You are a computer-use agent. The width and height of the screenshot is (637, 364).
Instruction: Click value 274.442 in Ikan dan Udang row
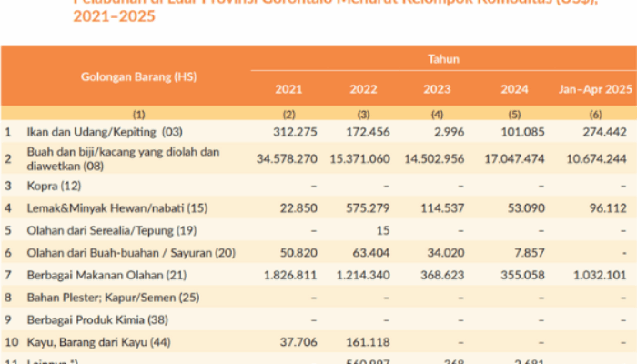604,132
